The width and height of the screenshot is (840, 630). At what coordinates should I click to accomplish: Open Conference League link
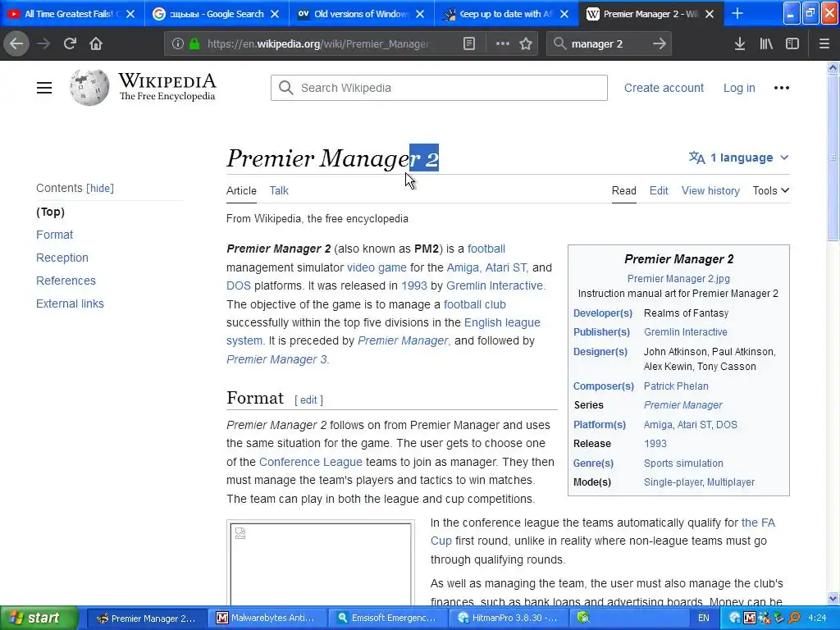(x=310, y=462)
